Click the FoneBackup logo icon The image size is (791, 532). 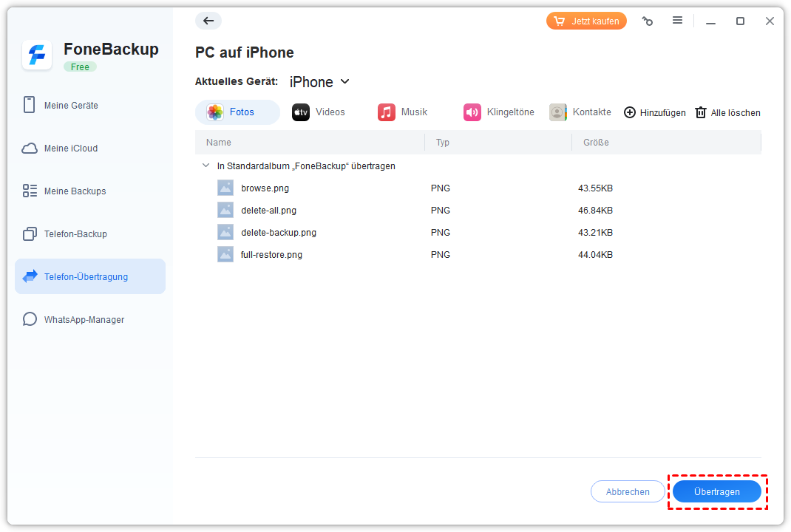(x=37, y=55)
